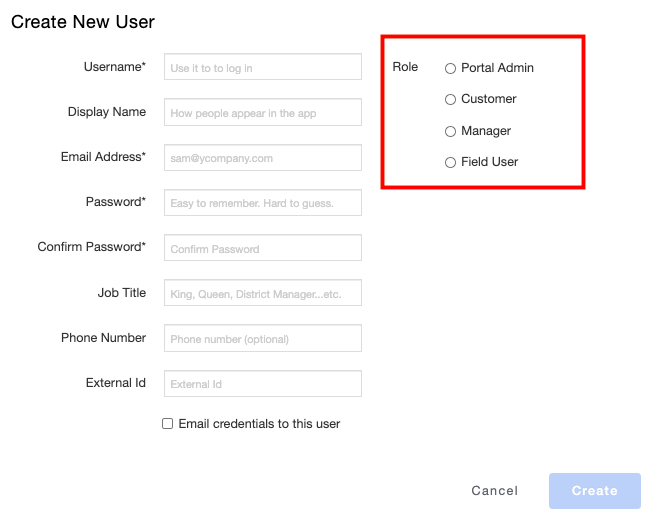This screenshot has height=515, width=661.
Task: Click the Phone Number input field
Action: 263,338
